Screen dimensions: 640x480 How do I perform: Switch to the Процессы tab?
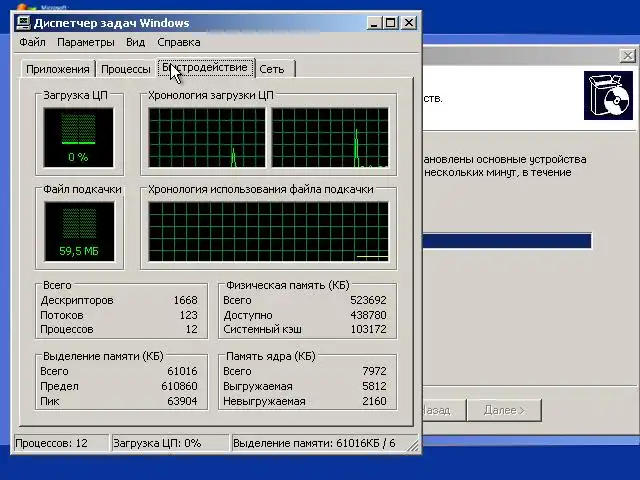[x=126, y=69]
